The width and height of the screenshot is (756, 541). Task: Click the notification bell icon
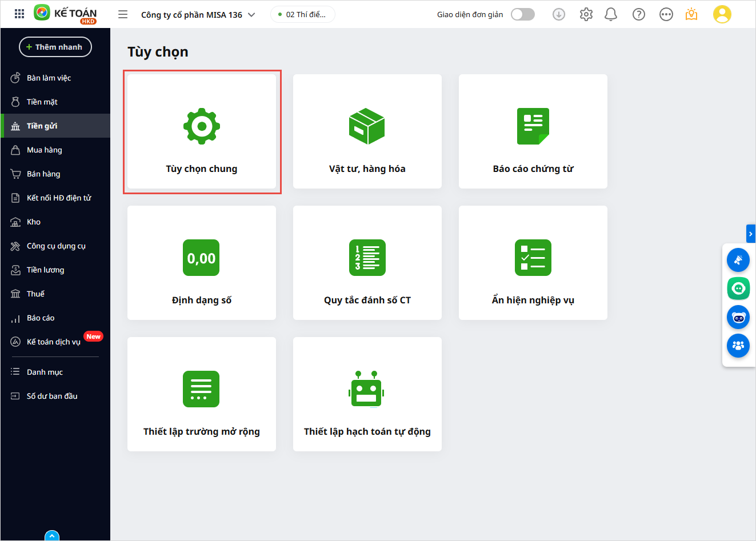(611, 14)
